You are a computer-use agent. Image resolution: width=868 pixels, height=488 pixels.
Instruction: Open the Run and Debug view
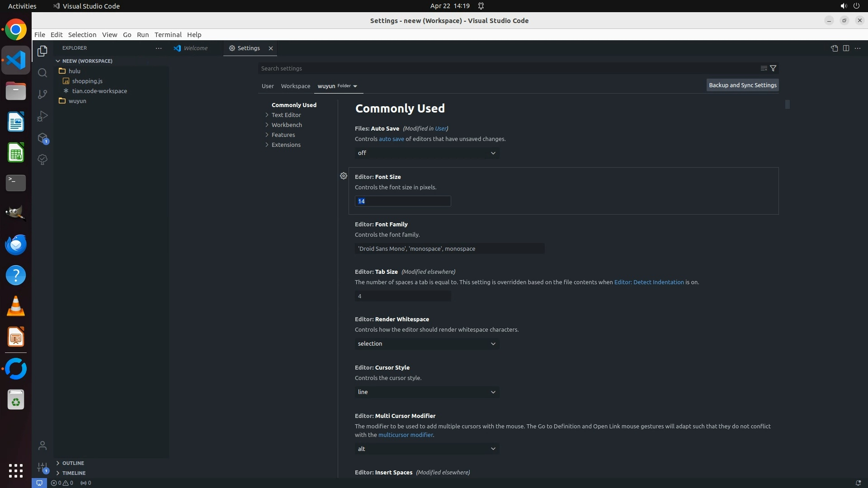[x=42, y=116]
